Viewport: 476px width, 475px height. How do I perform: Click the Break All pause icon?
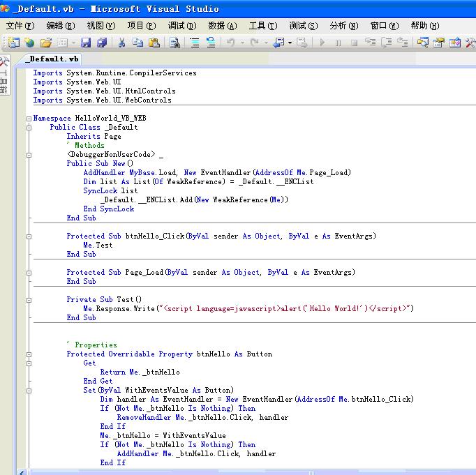pyautogui.click(x=339, y=43)
